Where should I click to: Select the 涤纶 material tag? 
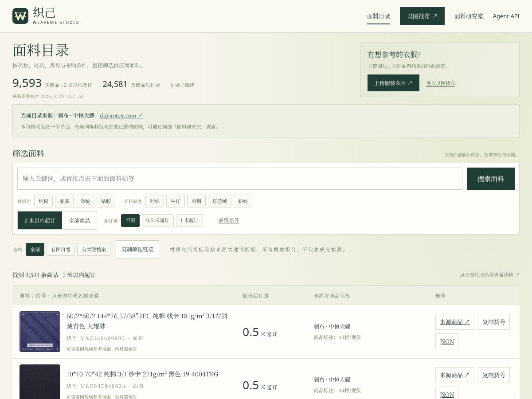pyautogui.click(x=85, y=201)
